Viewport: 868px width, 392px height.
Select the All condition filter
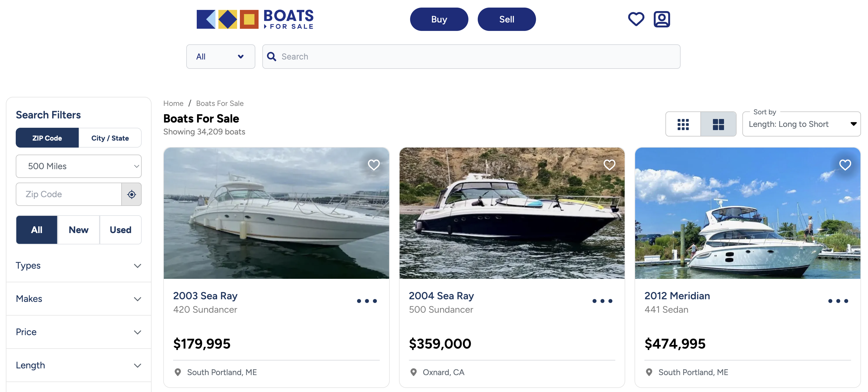click(37, 230)
